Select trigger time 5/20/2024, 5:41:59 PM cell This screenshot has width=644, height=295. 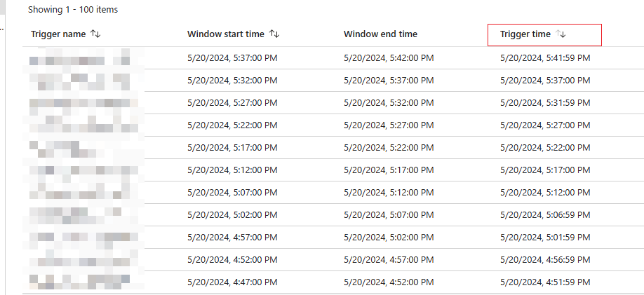click(545, 58)
